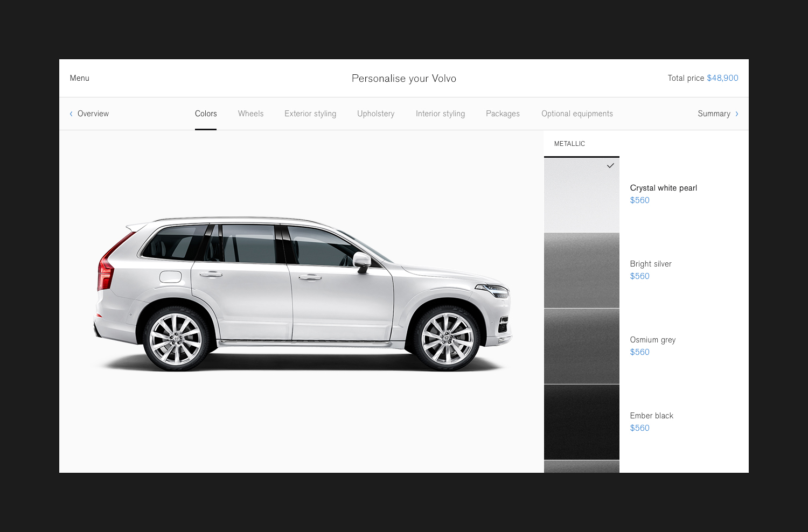Choose the Bright silver color swatch
This screenshot has height=532, width=808.
(582, 270)
